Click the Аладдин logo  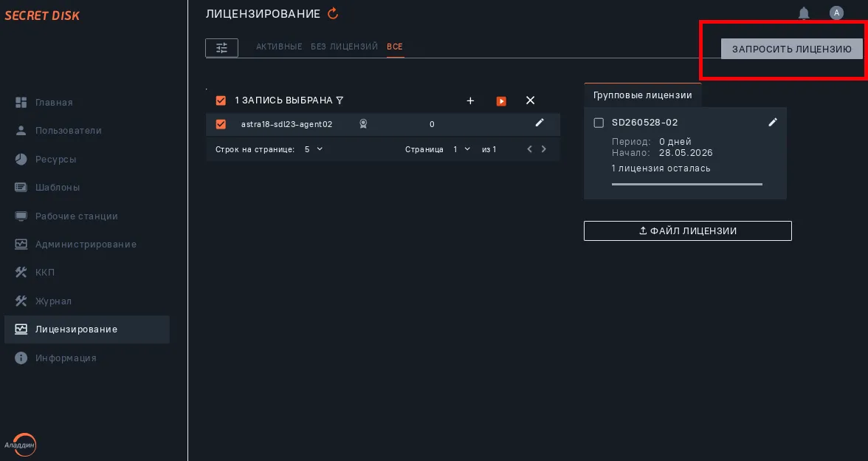coord(21,445)
